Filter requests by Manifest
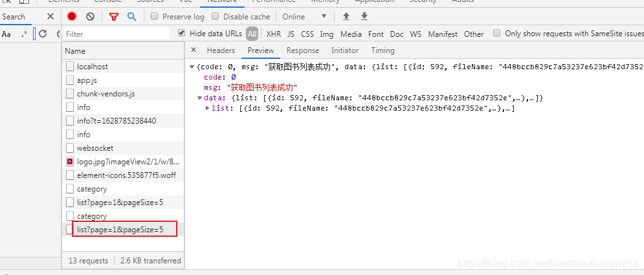This screenshot has height=275, width=644. coord(443,34)
